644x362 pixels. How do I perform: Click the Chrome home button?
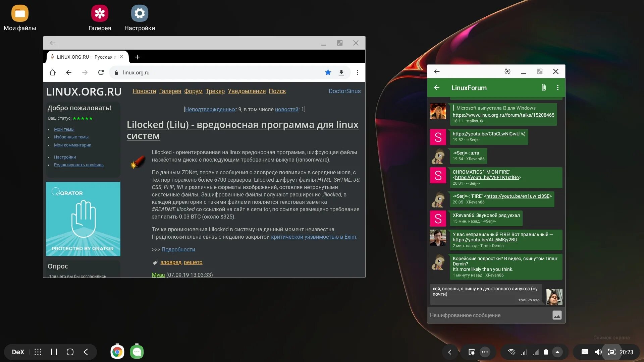click(53, 72)
